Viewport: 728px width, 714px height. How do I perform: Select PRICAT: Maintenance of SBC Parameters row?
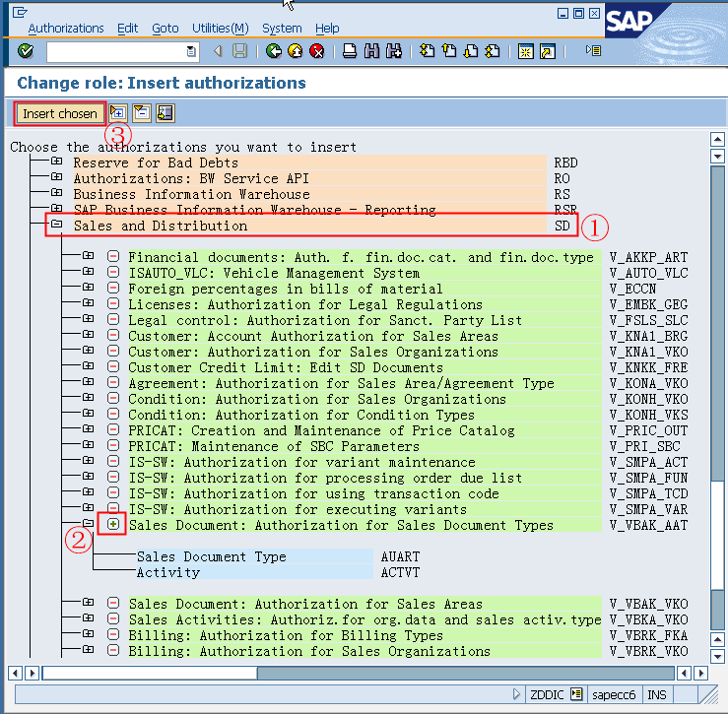tap(364, 446)
